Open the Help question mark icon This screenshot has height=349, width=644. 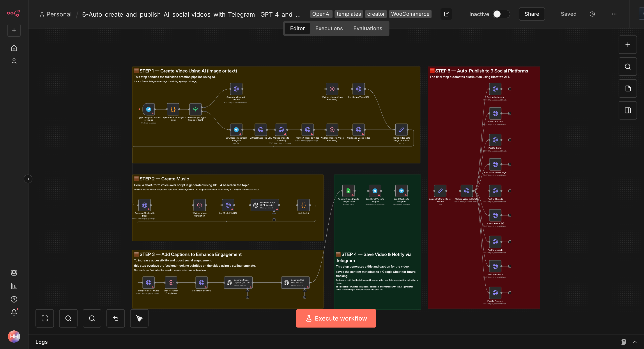pos(14,299)
